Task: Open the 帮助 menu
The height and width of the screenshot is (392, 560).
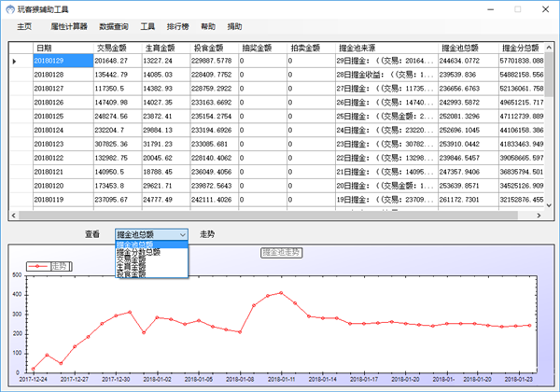Action: pyautogui.click(x=207, y=27)
